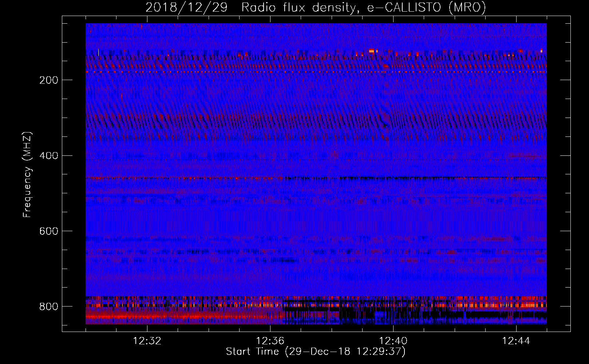This screenshot has width=589, height=364.
Task: Click the 'Frequency (MHZ)' axis label
Action: coord(27,174)
